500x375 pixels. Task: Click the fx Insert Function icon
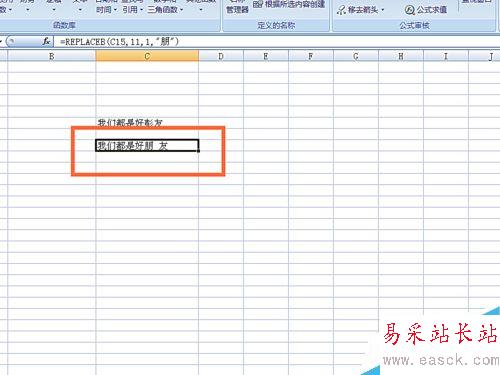click(46, 41)
